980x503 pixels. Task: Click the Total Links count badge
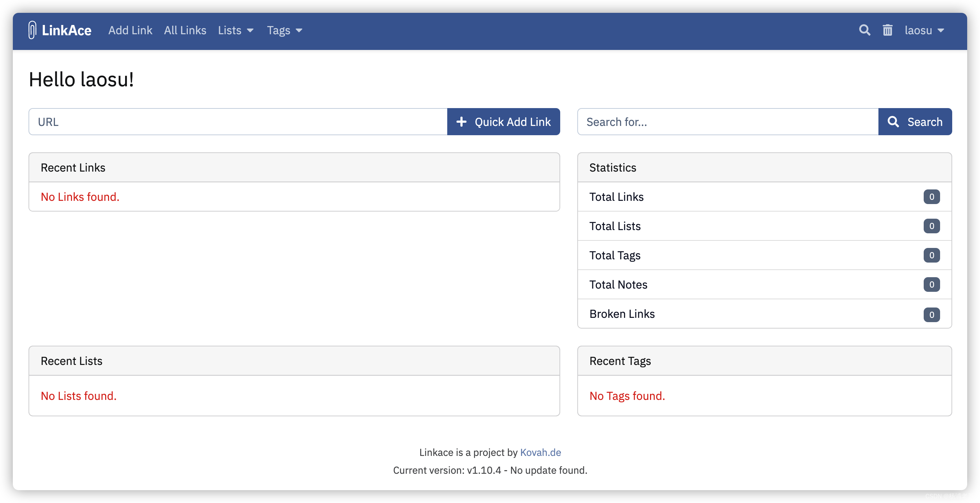point(931,197)
